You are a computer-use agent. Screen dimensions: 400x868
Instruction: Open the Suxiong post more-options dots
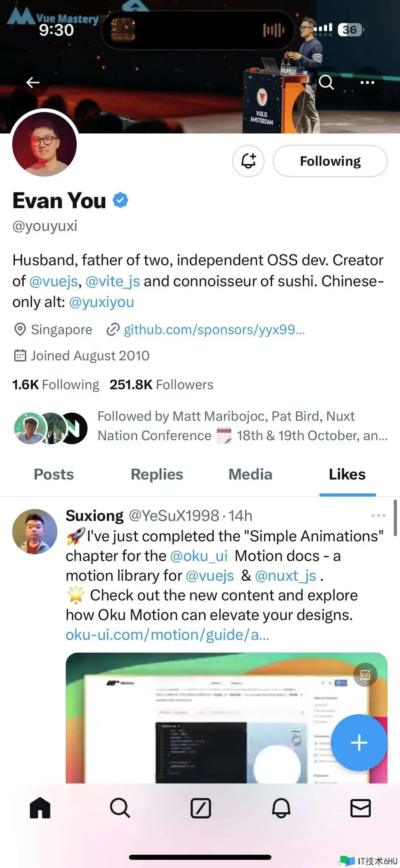click(378, 515)
